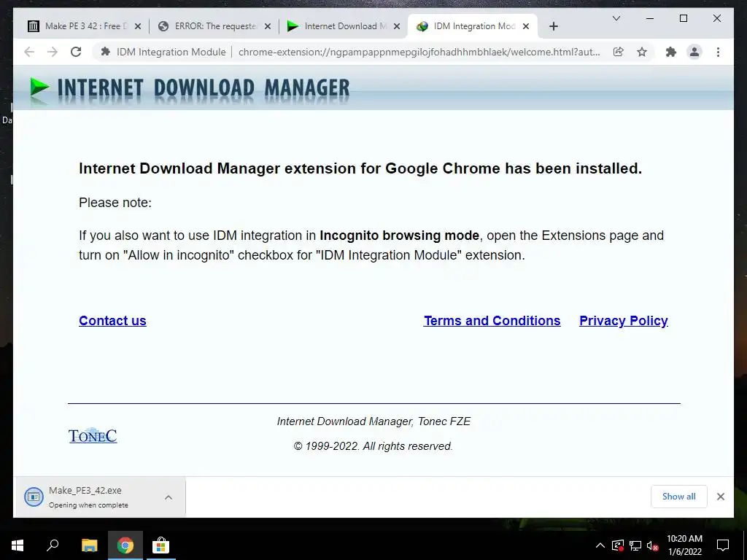Click the tray security warning icon
The height and width of the screenshot is (560, 747).
click(x=618, y=545)
